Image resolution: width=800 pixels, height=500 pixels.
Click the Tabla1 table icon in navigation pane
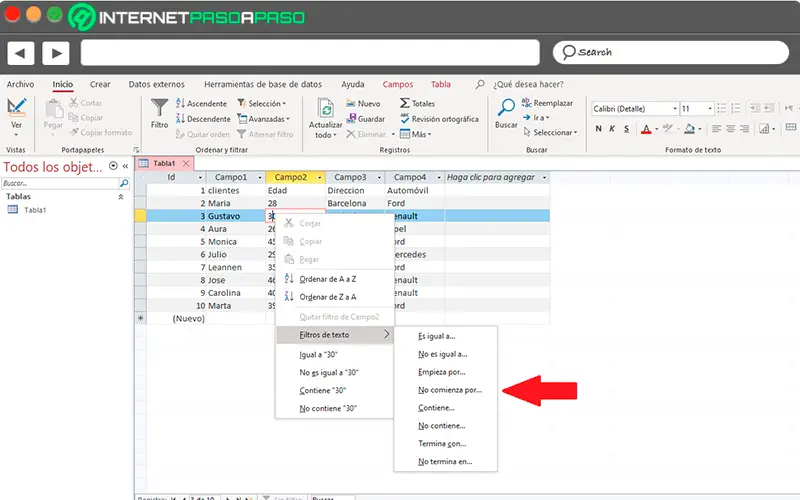13,210
